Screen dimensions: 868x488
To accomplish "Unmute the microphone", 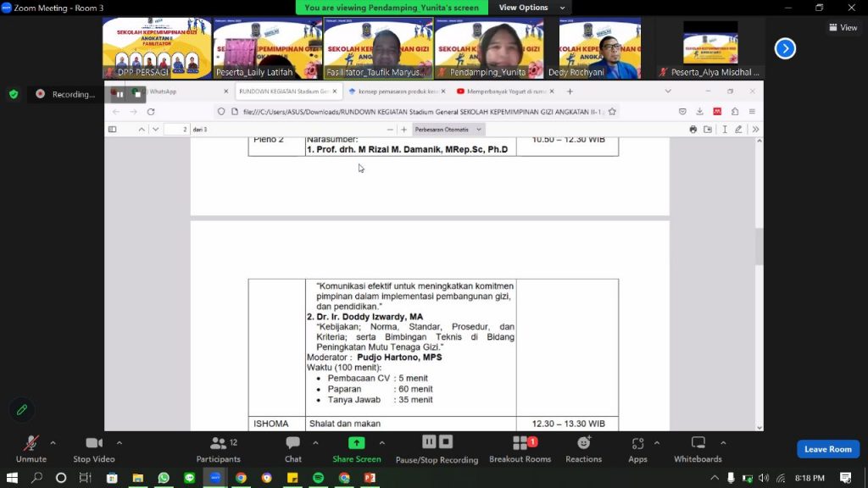I will [31, 448].
